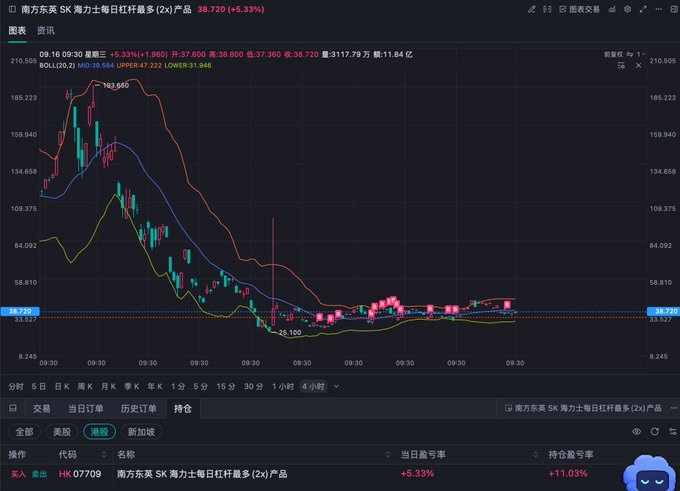Expand more periods chevron after 4小时
The height and width of the screenshot is (491, 680).
pos(337,386)
